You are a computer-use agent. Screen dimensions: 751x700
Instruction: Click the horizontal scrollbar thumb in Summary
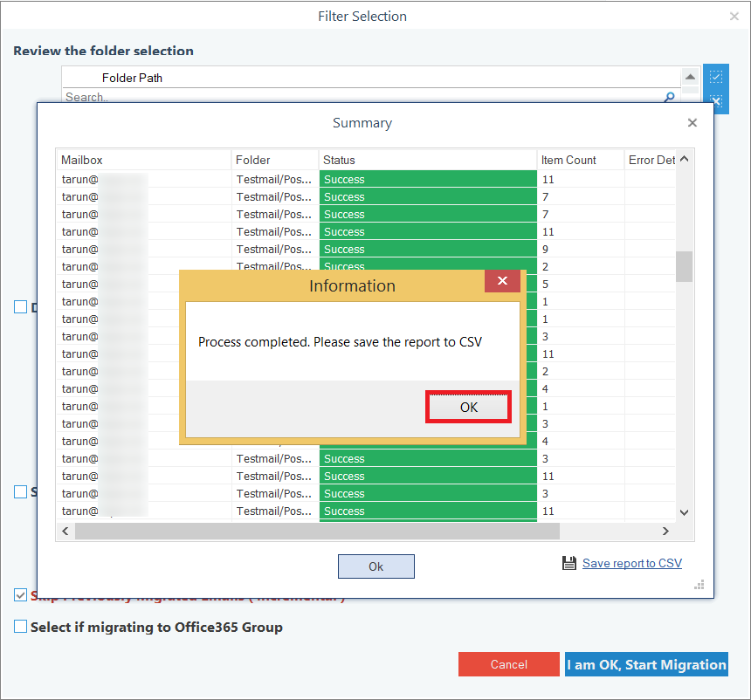317,531
